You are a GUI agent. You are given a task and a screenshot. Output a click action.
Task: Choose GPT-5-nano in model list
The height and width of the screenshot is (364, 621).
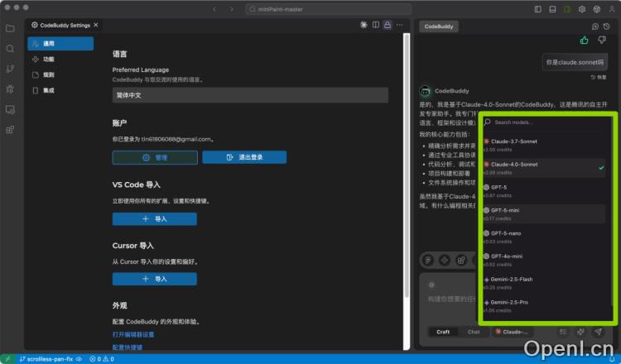click(544, 237)
